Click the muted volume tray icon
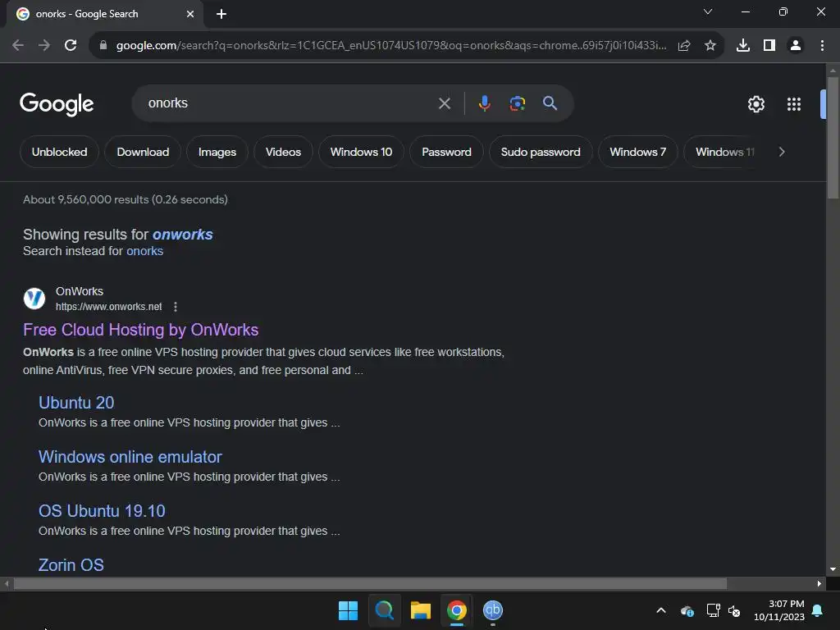The image size is (840, 630). tap(734, 610)
